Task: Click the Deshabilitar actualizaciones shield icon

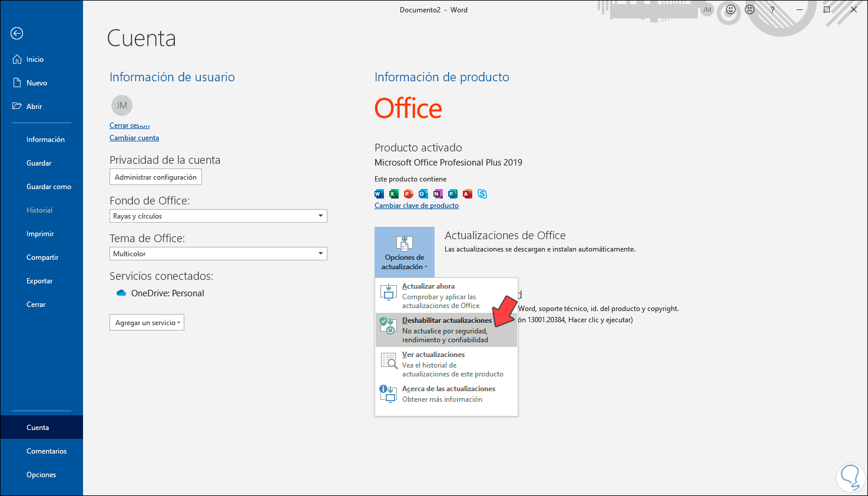Action: 388,326
